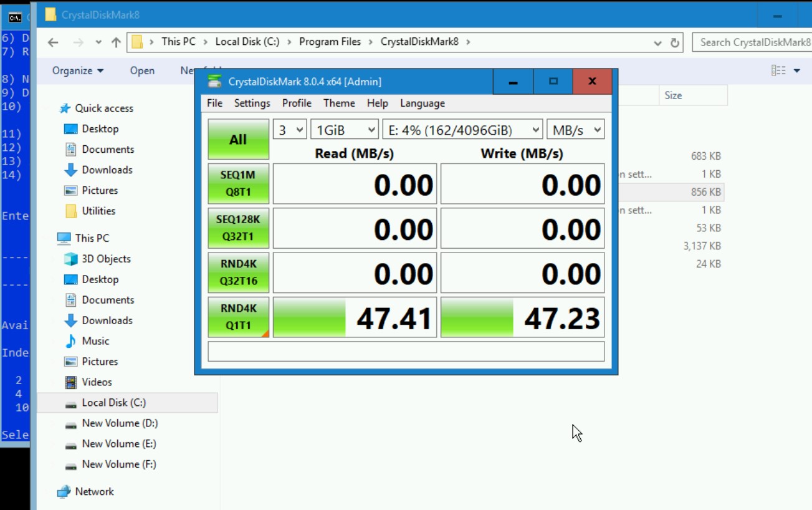The width and height of the screenshot is (812, 510).
Task: Click the Downloads arrow icon under Quick access
Action: 71,170
